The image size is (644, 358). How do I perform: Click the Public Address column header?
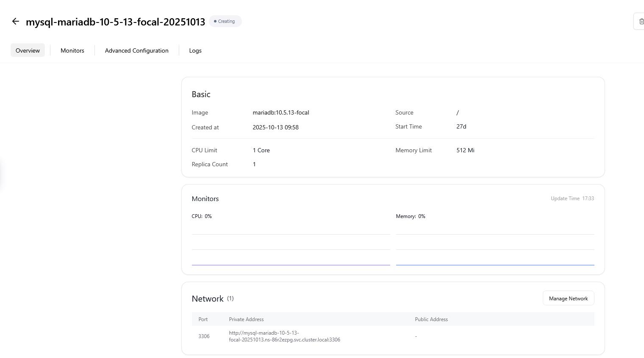click(x=431, y=319)
